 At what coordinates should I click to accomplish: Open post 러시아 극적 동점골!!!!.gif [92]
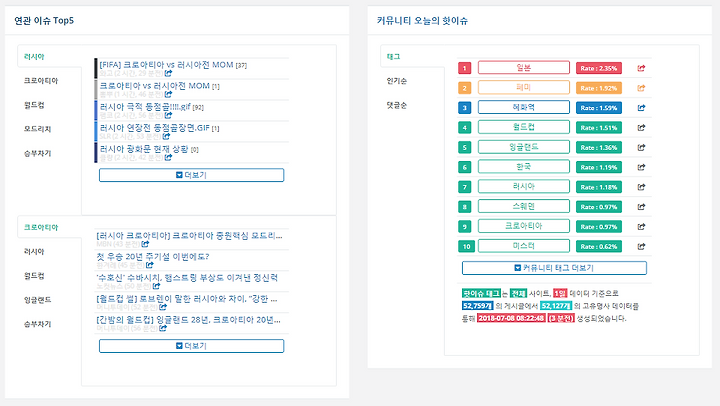[152, 107]
